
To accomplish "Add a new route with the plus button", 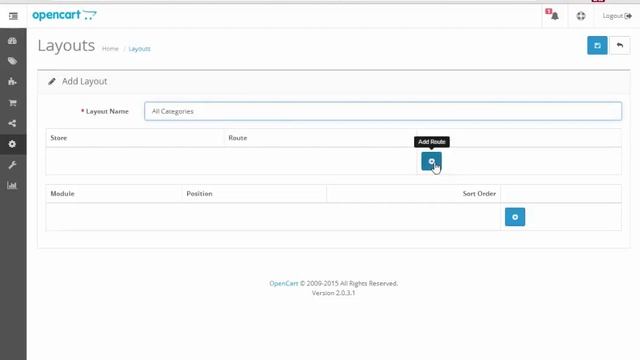I will pyautogui.click(x=431, y=161).
